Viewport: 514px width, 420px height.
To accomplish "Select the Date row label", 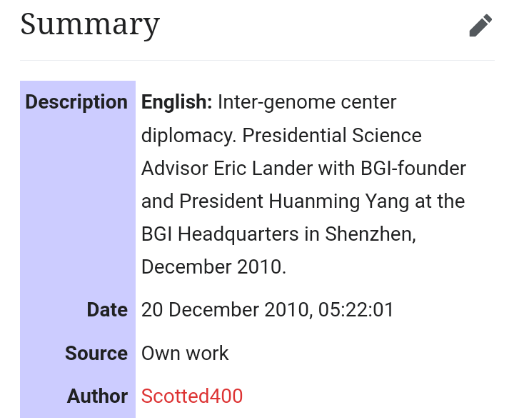I will 107,310.
